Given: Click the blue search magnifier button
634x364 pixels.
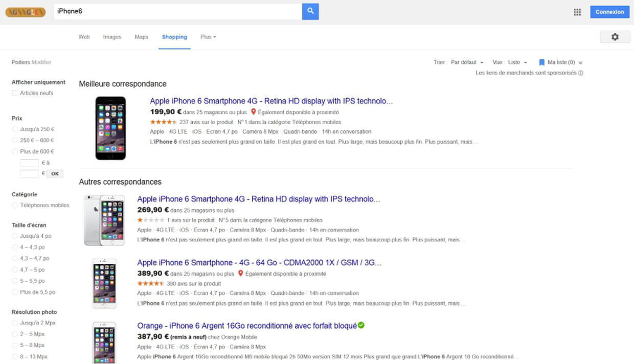Looking at the screenshot, I should [310, 11].
